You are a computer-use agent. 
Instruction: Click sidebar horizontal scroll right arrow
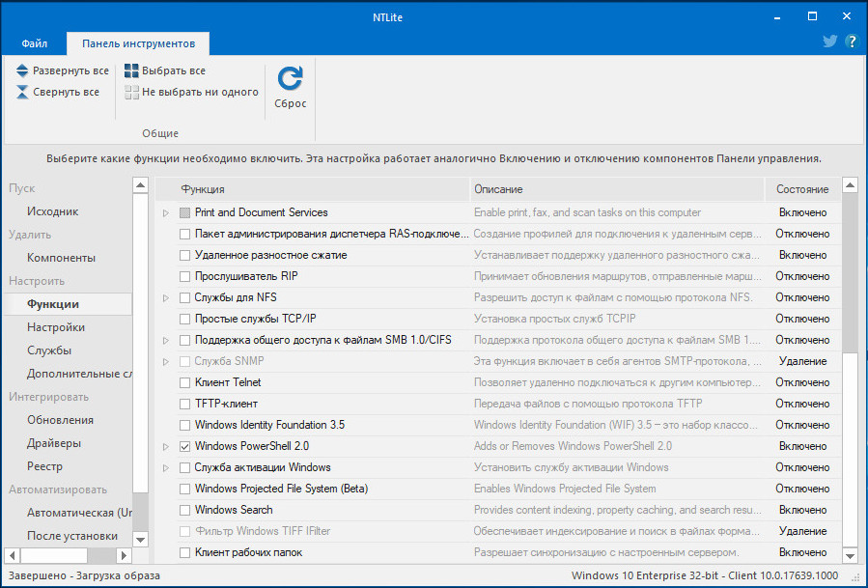coord(124,555)
